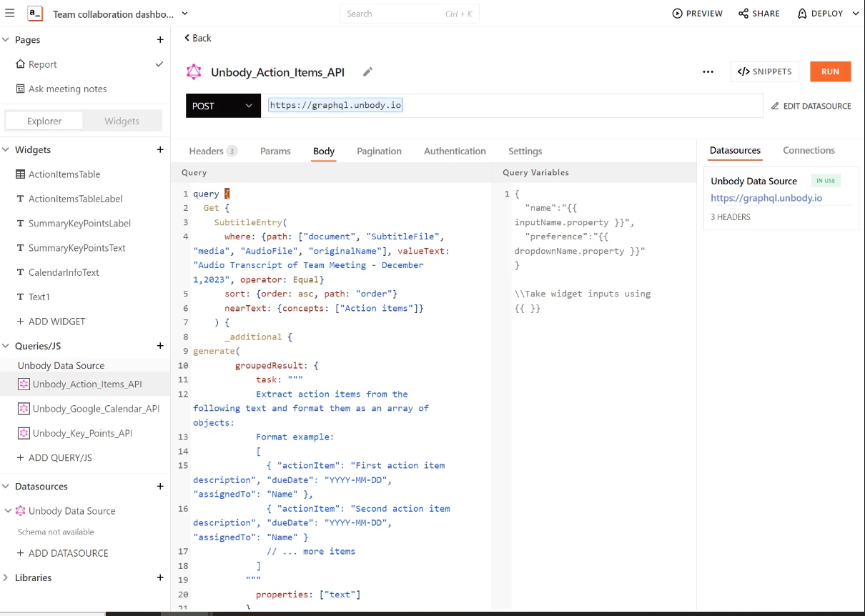Select the ActionItemsTable widget
Viewport: 865px width, 616px height.
pos(64,174)
